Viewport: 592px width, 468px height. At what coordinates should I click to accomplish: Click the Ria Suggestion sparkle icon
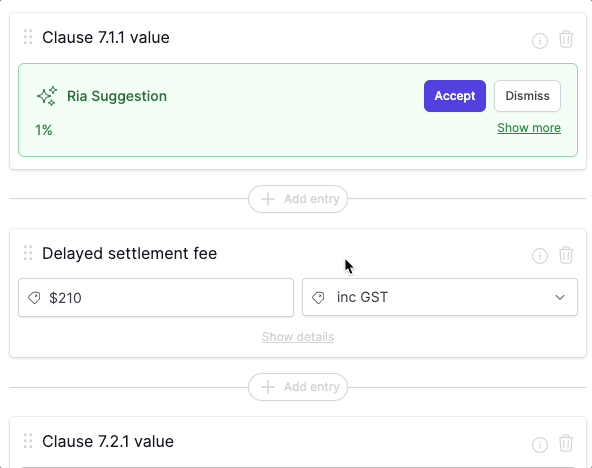tap(47, 96)
